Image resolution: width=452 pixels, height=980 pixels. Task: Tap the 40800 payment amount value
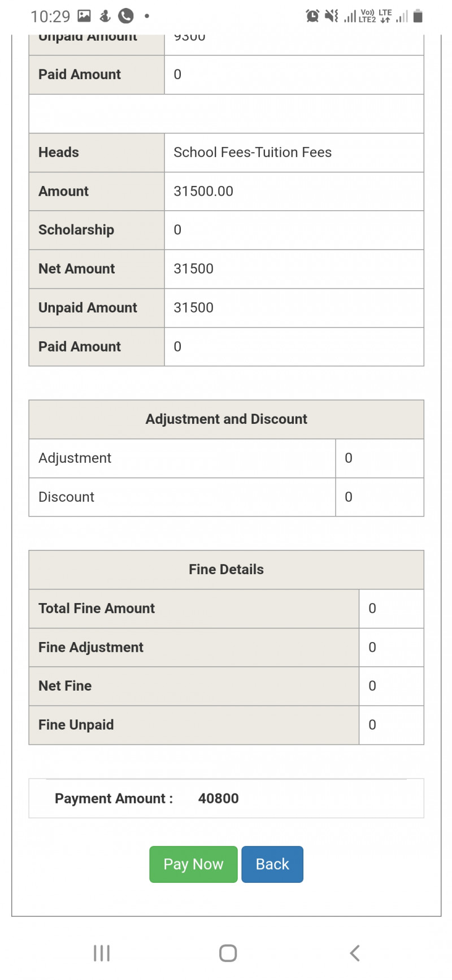tap(218, 799)
